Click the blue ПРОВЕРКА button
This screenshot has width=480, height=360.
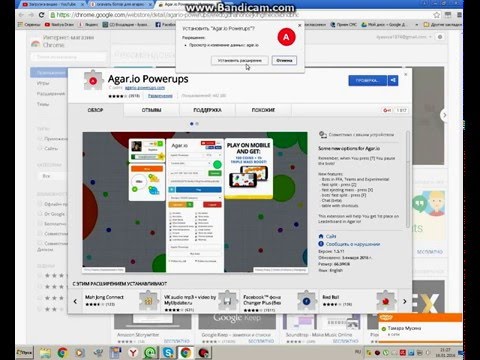[x=368, y=81]
